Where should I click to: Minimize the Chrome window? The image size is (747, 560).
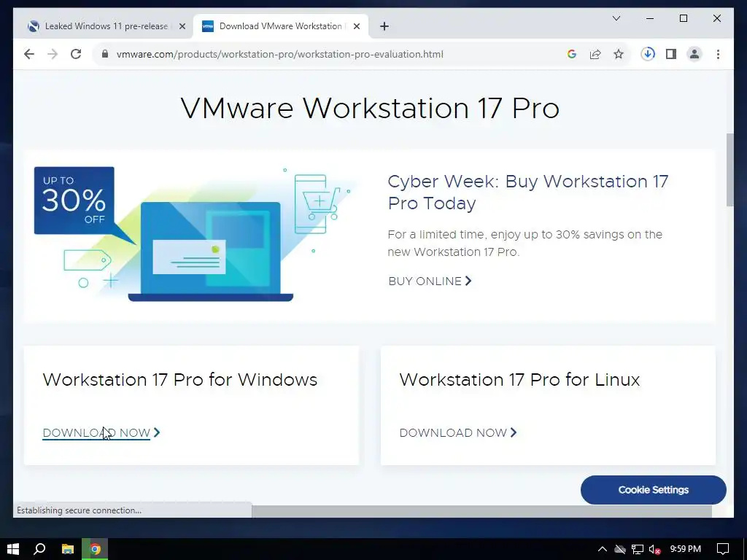click(650, 18)
